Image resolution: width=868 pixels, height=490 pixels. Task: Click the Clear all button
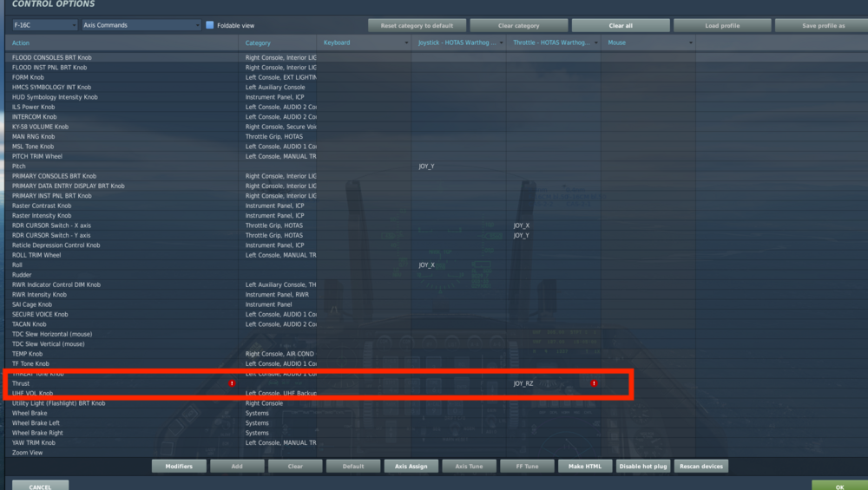pos(621,25)
